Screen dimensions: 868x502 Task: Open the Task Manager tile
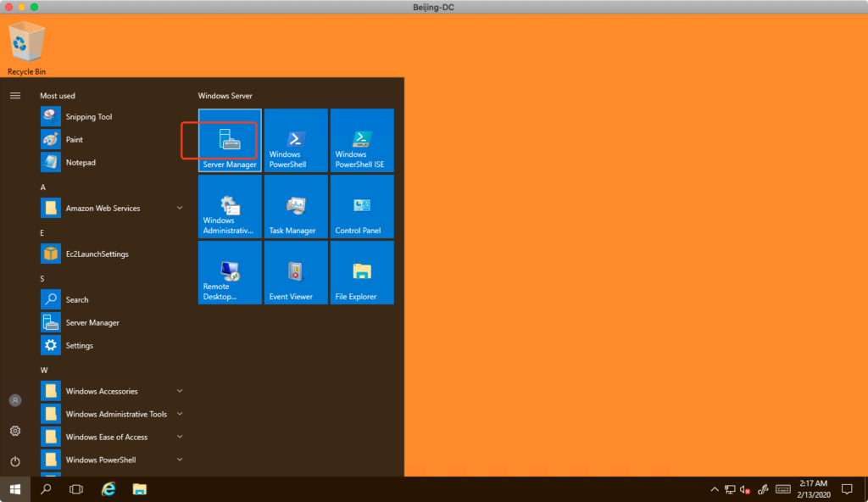point(296,207)
